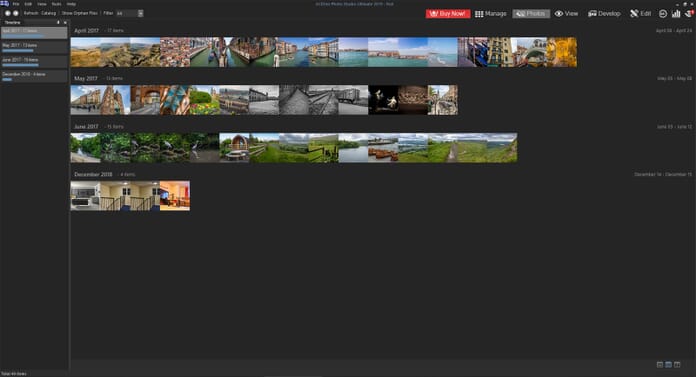This screenshot has height=377, width=696.
Task: Switch to Month view icon
Action: click(668, 365)
